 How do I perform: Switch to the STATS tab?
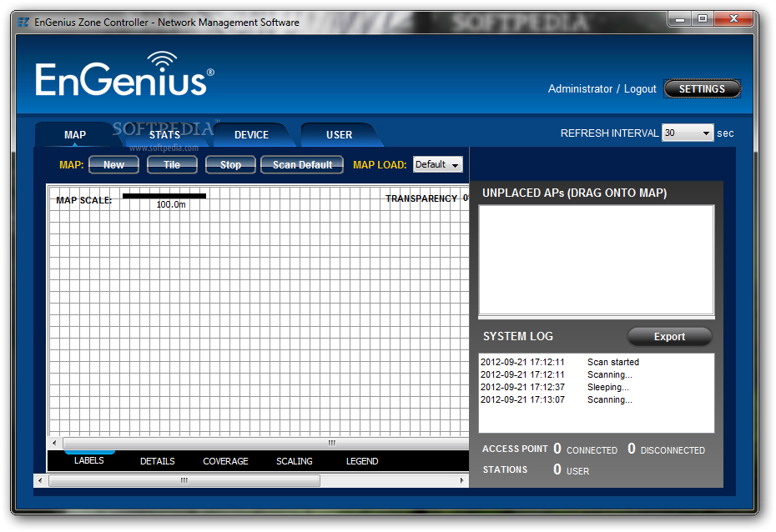[x=165, y=134]
